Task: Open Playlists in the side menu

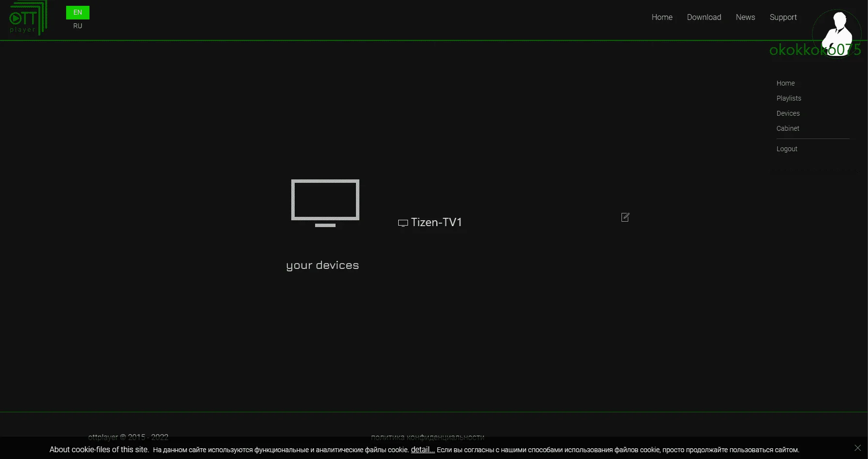Action: 789,98
